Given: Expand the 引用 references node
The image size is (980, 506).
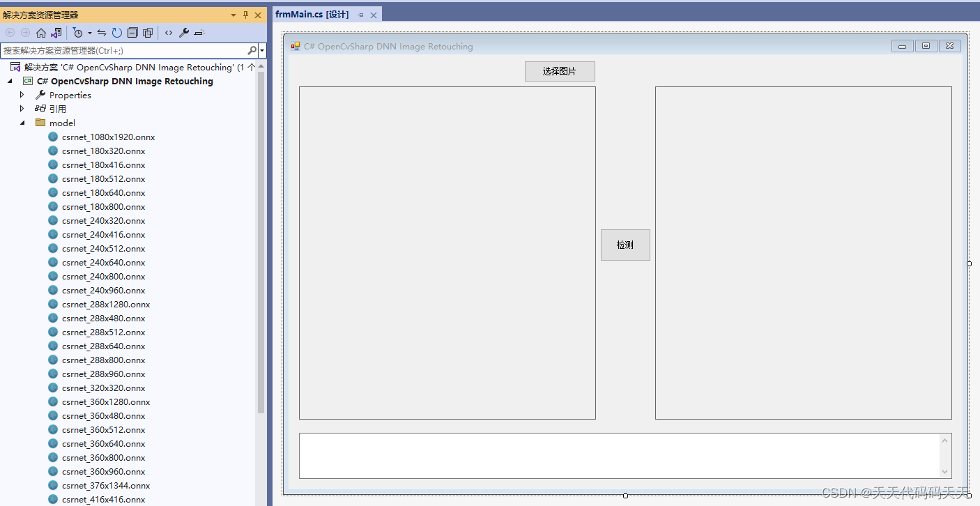Looking at the screenshot, I should 22,109.
